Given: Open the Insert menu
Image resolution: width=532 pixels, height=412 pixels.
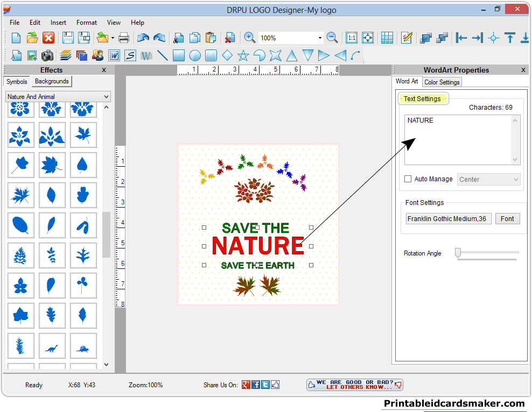Looking at the screenshot, I should click(58, 23).
